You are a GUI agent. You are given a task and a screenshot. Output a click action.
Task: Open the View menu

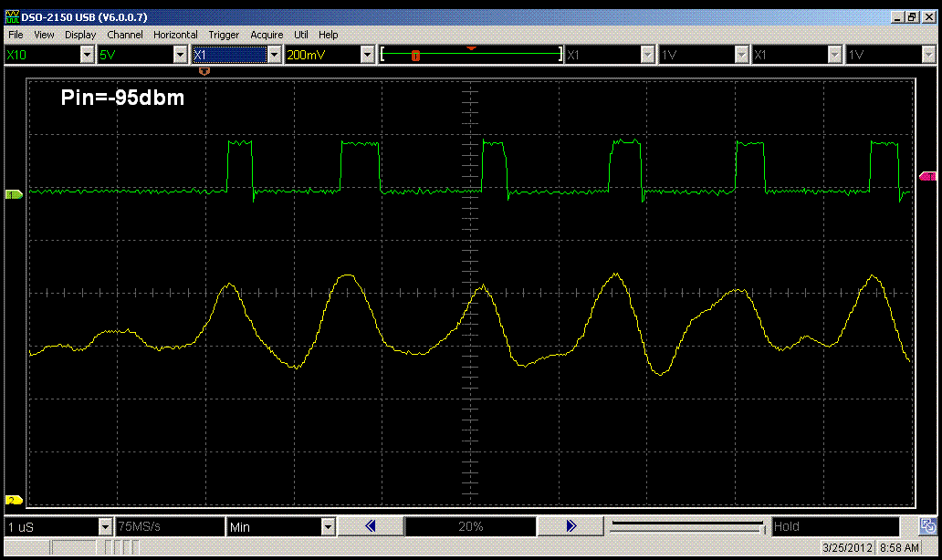tap(44, 35)
